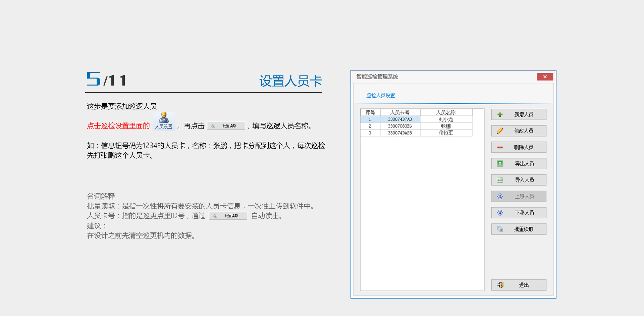Screen dimensions: 644x316
Task: Close the 智能巡检管理系统 window
Action: (545, 77)
